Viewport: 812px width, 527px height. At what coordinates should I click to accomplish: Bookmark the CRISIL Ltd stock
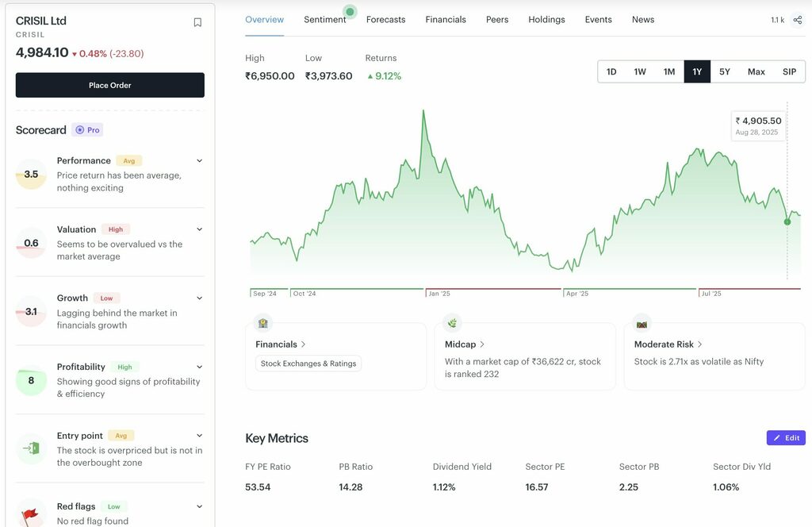pos(197,22)
